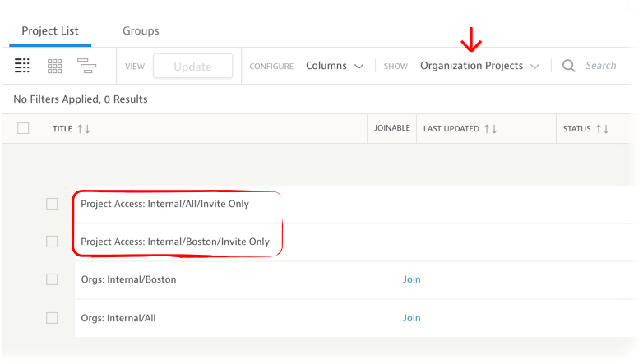Sort by Status using sort arrows
Image resolution: width=643 pixels, height=364 pixels.
[x=602, y=129]
